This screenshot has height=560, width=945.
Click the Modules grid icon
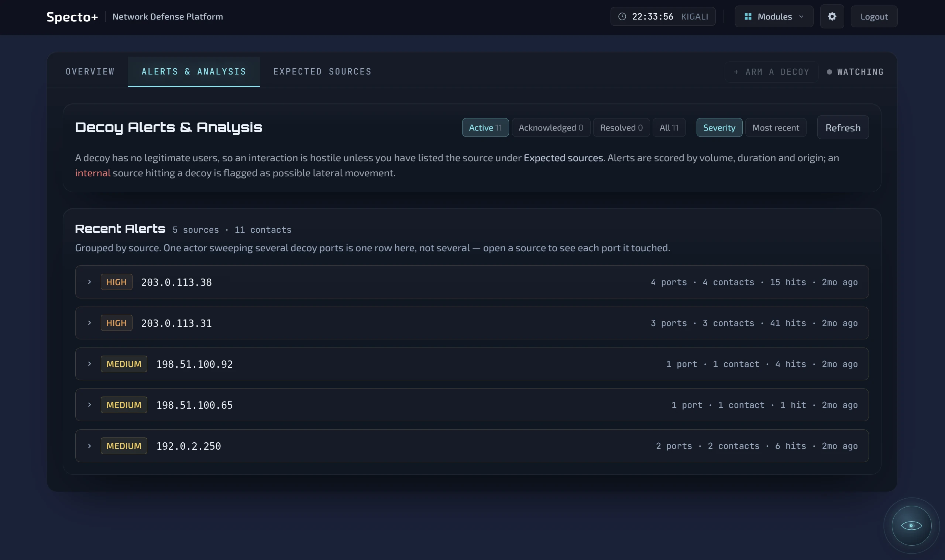tap(748, 17)
